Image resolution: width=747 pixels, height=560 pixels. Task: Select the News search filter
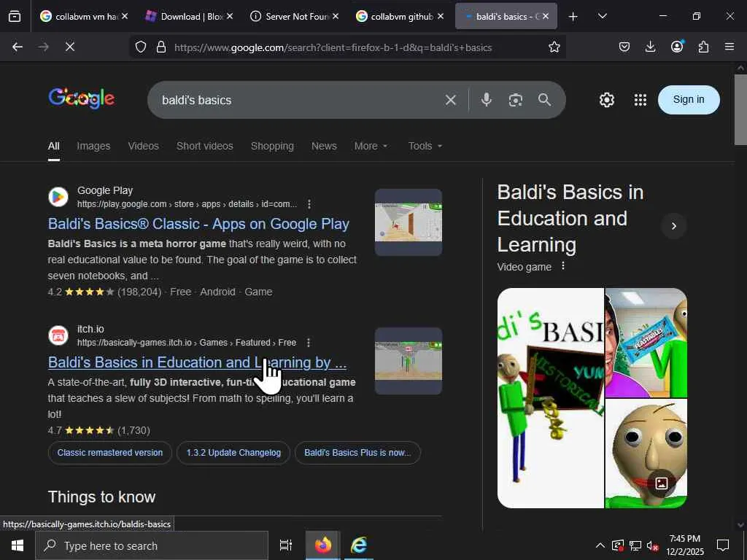tap(324, 146)
